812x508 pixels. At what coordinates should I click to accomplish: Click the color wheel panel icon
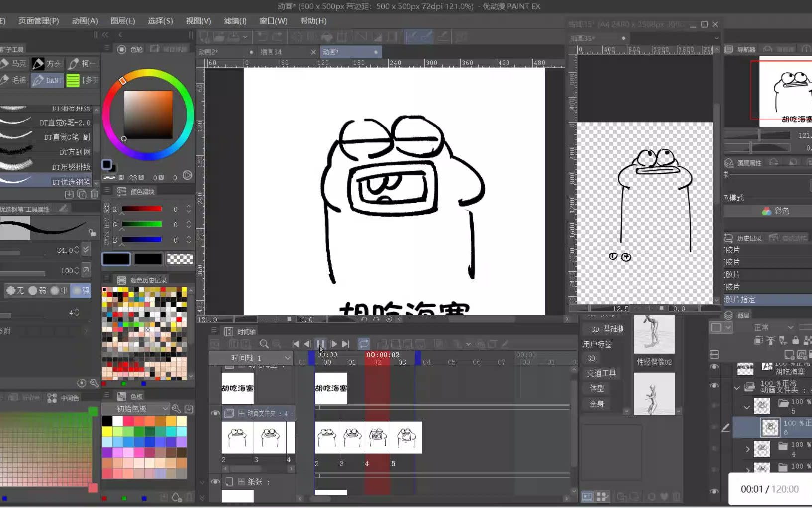coord(122,49)
